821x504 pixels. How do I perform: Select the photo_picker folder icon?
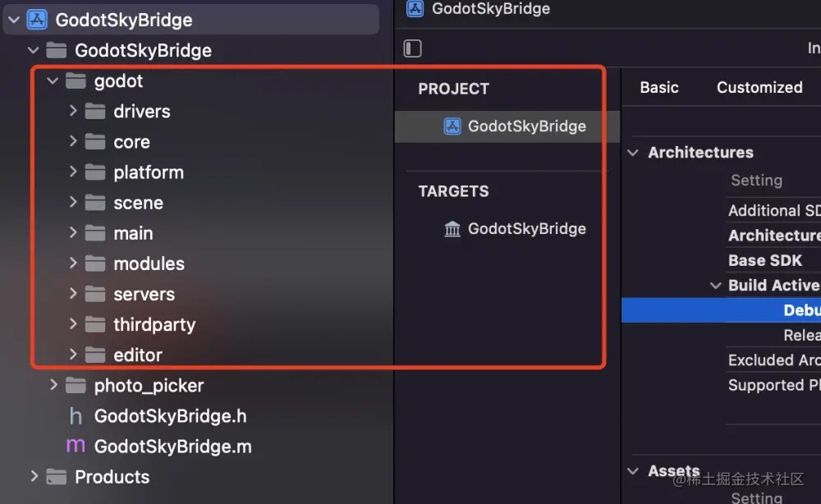[x=76, y=386]
